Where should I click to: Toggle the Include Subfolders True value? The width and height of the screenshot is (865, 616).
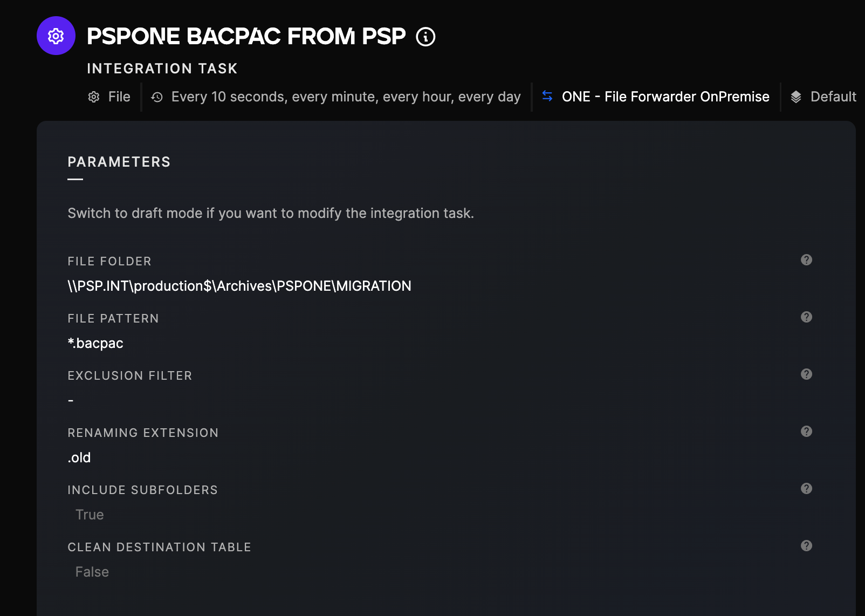90,515
